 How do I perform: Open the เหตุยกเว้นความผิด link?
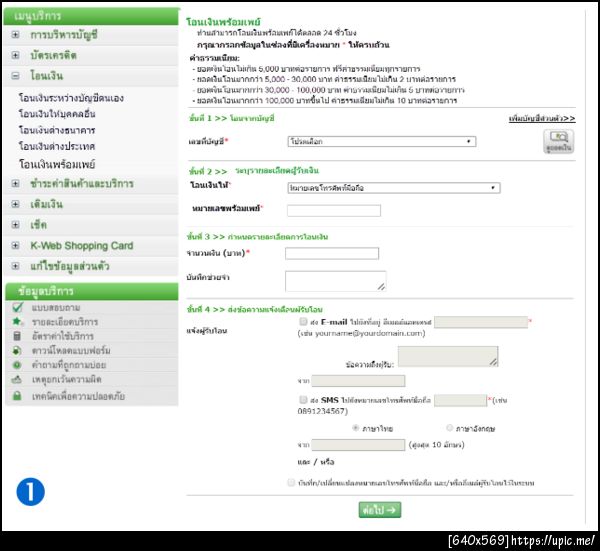tap(67, 380)
